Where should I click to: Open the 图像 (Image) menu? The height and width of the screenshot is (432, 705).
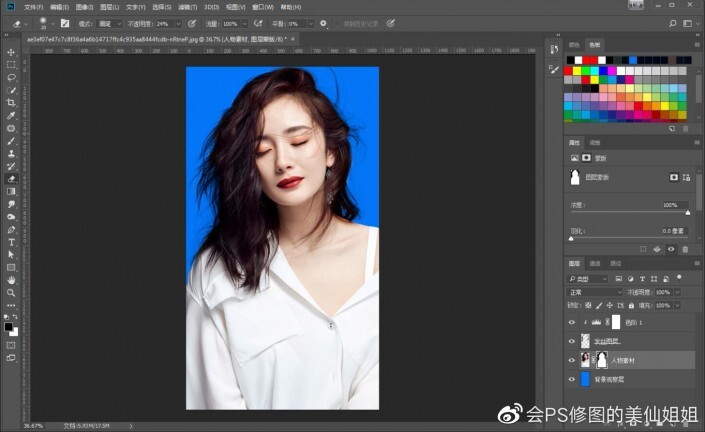(84, 6)
